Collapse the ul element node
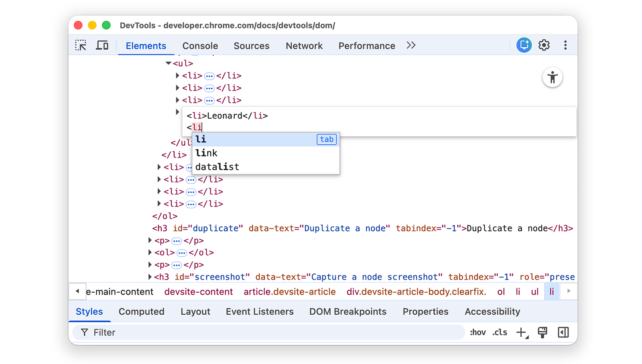Image resolution: width=642 pixels, height=364 pixels. pos(168,63)
